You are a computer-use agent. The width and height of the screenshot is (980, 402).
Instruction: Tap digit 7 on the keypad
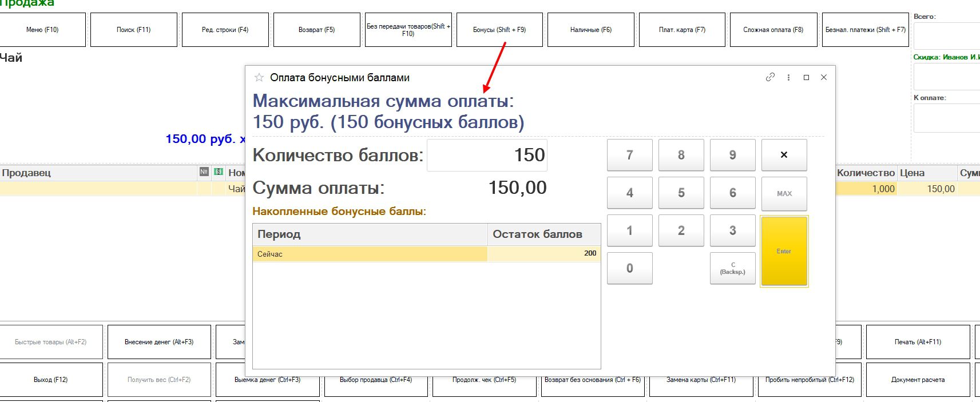click(629, 155)
